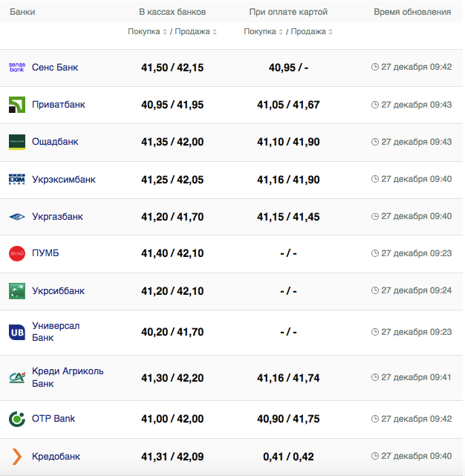
Task: Click the red ПУМБ logo icon
Action: pos(17,254)
